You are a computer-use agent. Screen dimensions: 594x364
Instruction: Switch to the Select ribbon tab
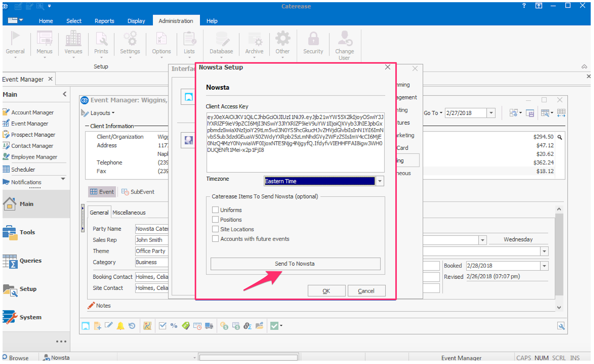pos(74,21)
